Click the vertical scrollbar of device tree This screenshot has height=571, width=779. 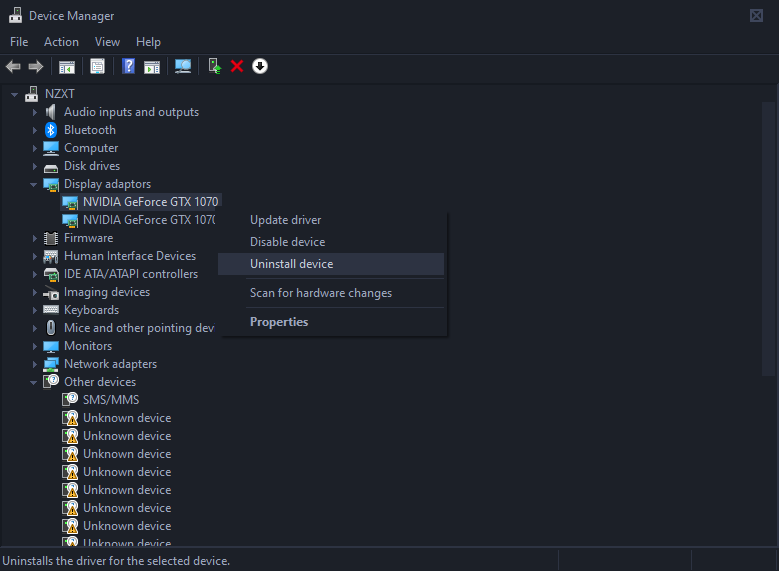point(768,239)
